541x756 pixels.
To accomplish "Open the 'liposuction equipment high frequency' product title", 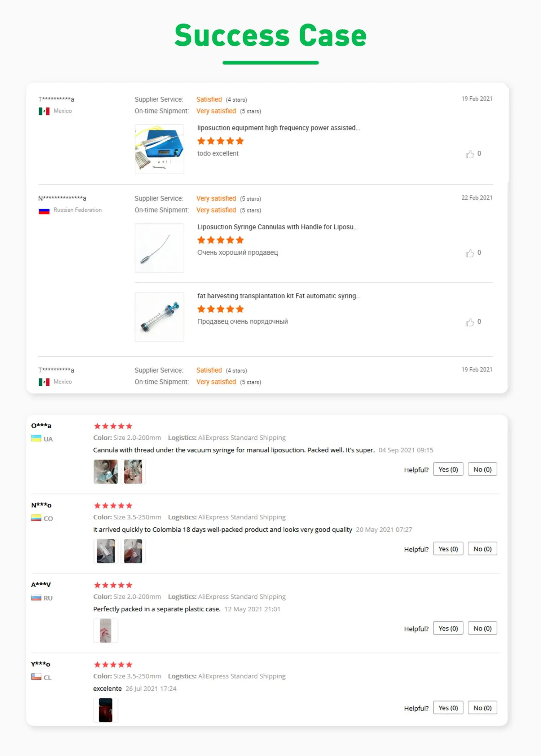I will [278, 128].
